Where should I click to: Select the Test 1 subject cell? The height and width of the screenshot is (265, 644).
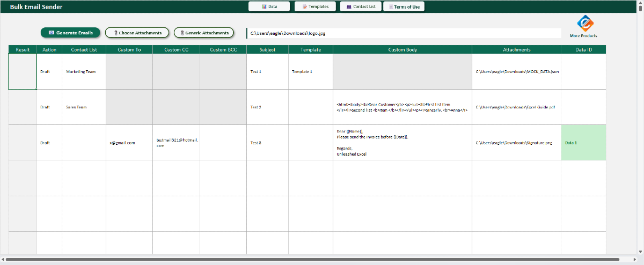pos(267,71)
